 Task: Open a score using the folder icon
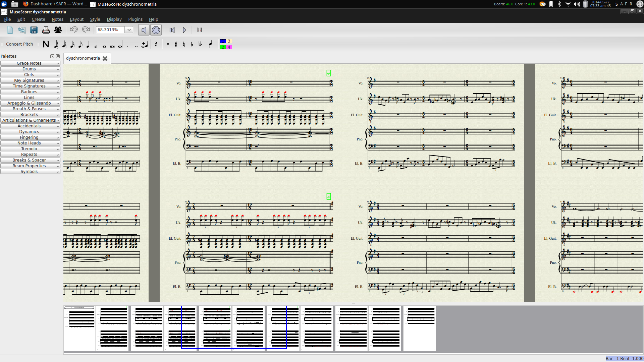pyautogui.click(x=22, y=30)
